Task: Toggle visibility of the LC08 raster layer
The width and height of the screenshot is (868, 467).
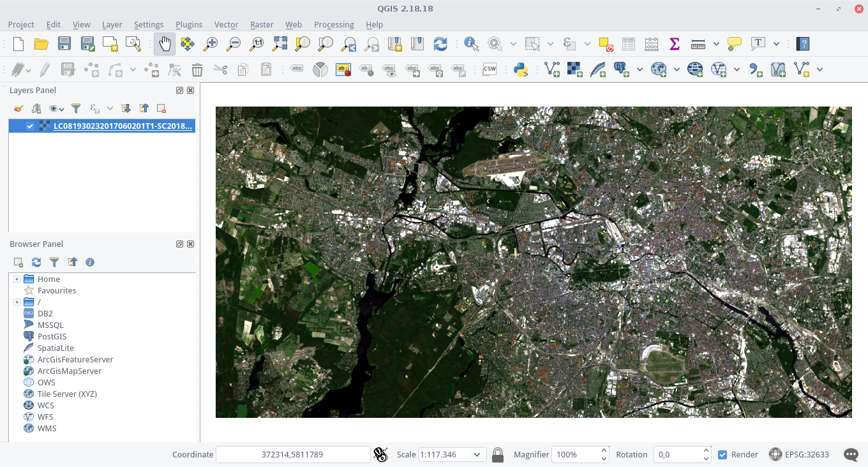Action: tap(30, 126)
